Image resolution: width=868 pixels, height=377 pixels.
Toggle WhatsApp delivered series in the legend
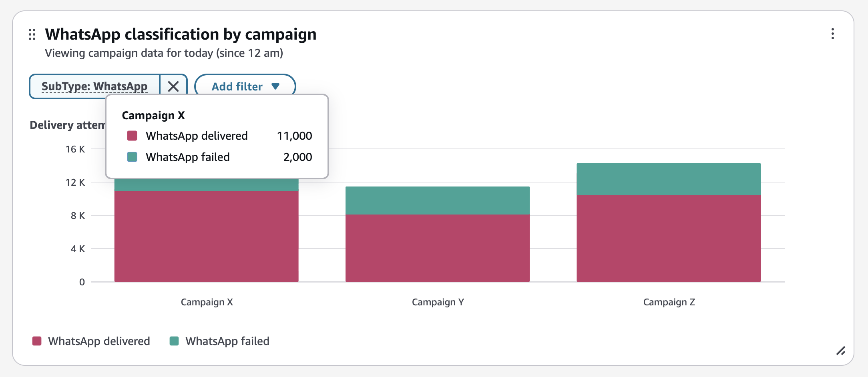[x=99, y=341]
